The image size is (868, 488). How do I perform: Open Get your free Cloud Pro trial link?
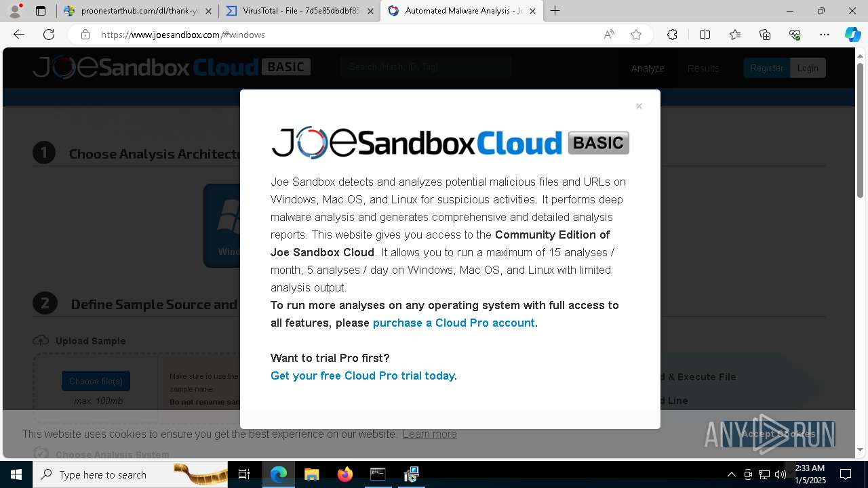[x=363, y=375]
